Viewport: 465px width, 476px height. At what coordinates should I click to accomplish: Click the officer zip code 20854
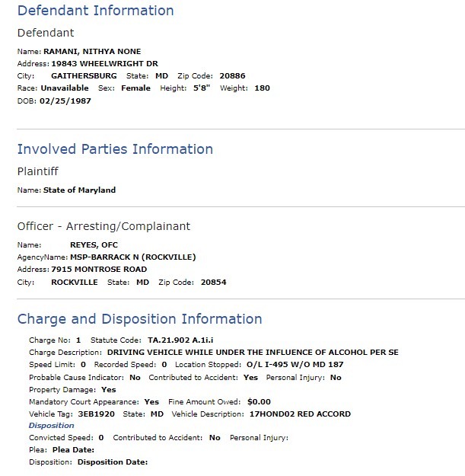(214, 282)
